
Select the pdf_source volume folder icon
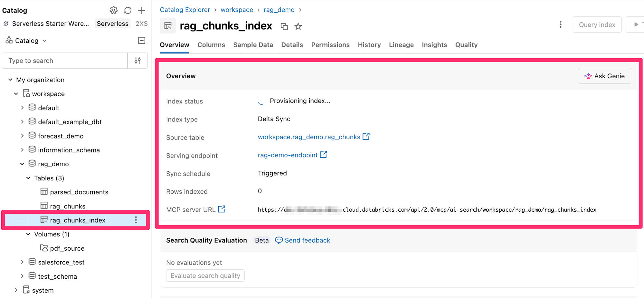(x=44, y=248)
